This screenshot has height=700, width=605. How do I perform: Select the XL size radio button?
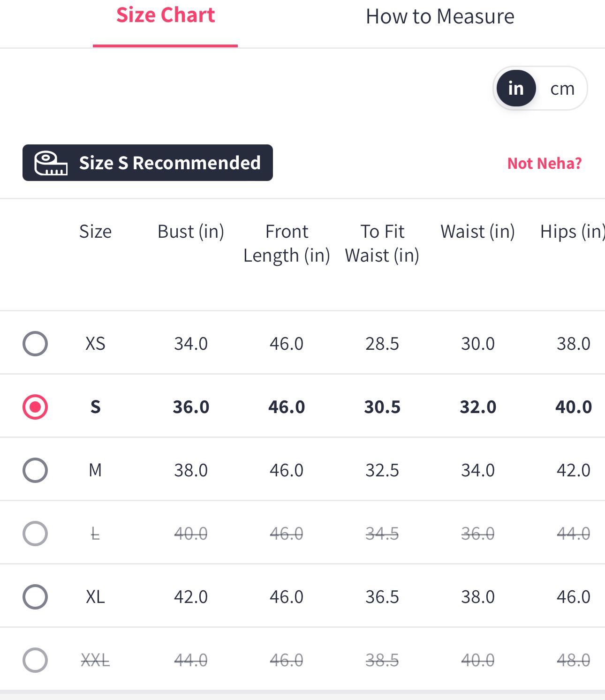[x=35, y=597]
